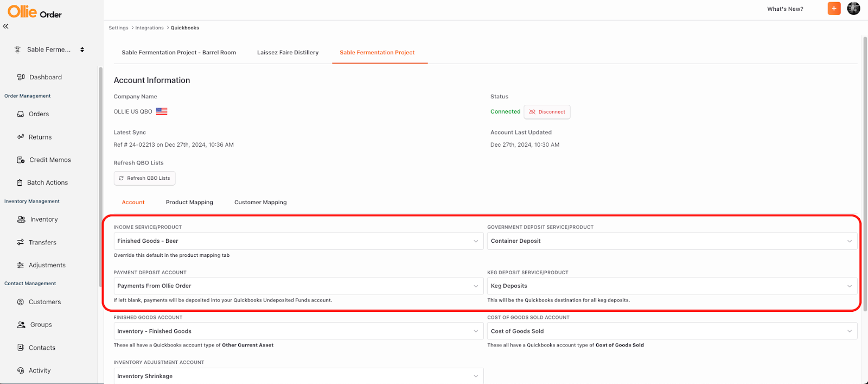This screenshot has width=868, height=384.
Task: Go to Inventory page
Action: pyautogui.click(x=44, y=219)
